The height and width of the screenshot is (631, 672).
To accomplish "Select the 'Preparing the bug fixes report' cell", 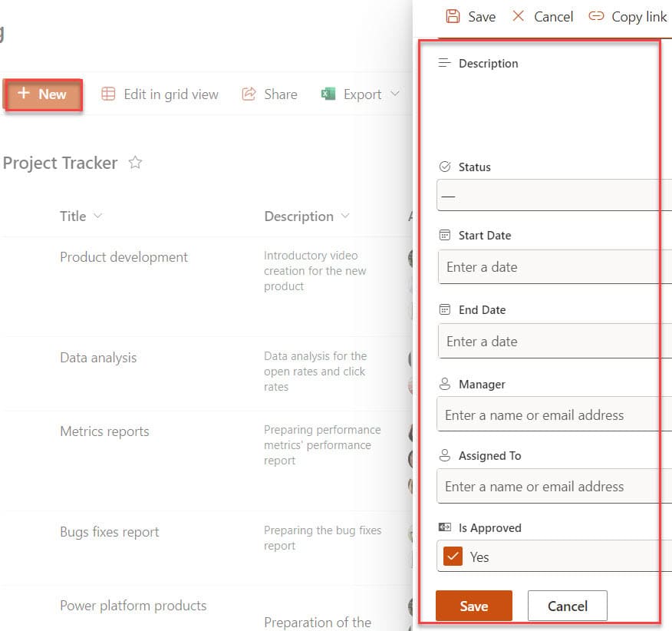I will click(x=322, y=538).
